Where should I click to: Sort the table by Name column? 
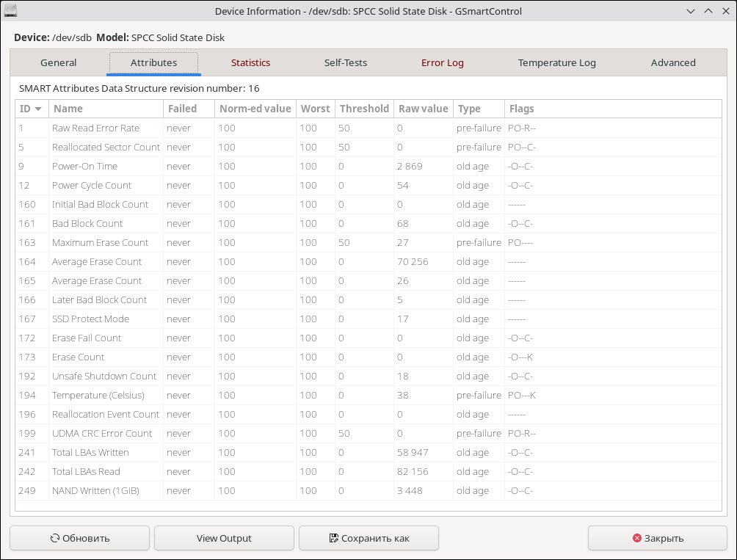68,109
